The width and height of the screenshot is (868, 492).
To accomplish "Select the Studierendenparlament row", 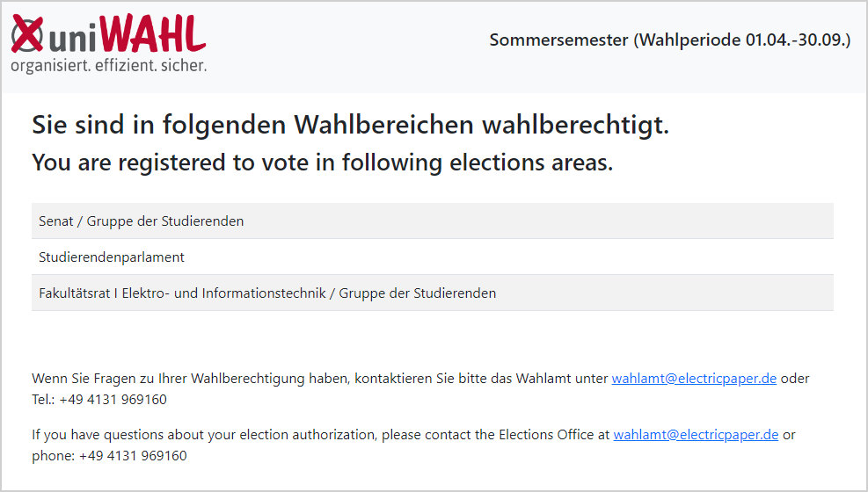I will (433, 257).
